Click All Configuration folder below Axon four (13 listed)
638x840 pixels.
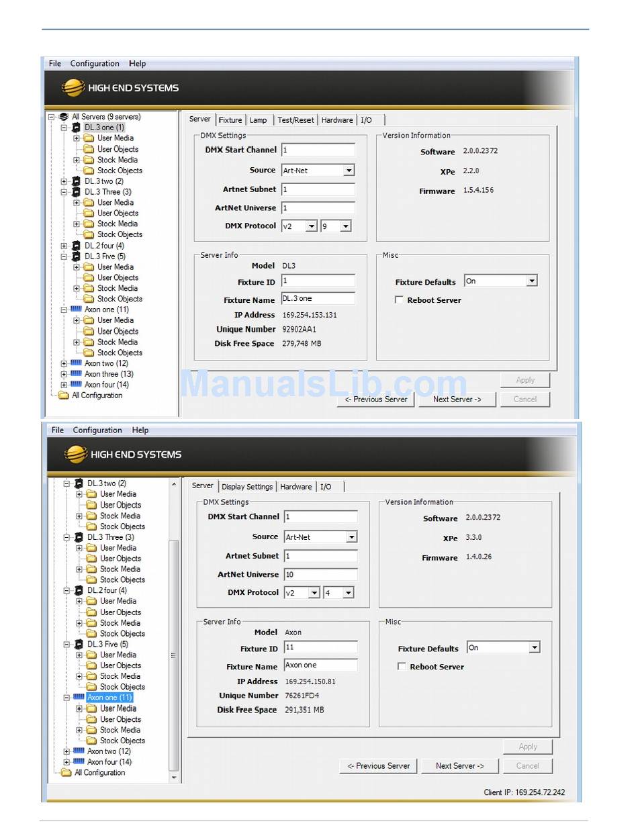point(63,395)
